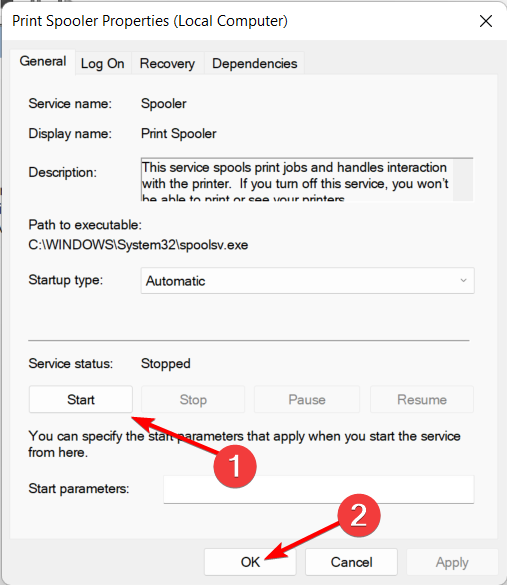Open the Recovery tab

pos(167,63)
